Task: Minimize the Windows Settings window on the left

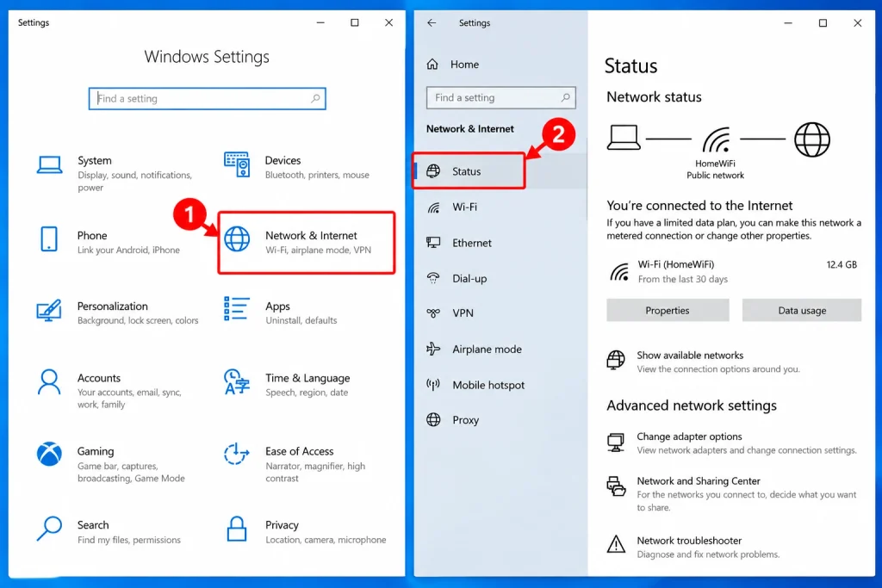Action: pyautogui.click(x=320, y=23)
